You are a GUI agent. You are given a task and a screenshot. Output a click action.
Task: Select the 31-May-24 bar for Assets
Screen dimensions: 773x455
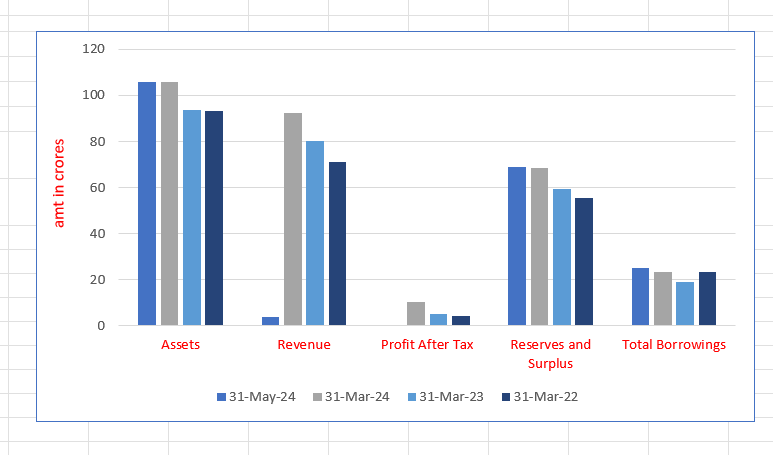tap(147, 204)
